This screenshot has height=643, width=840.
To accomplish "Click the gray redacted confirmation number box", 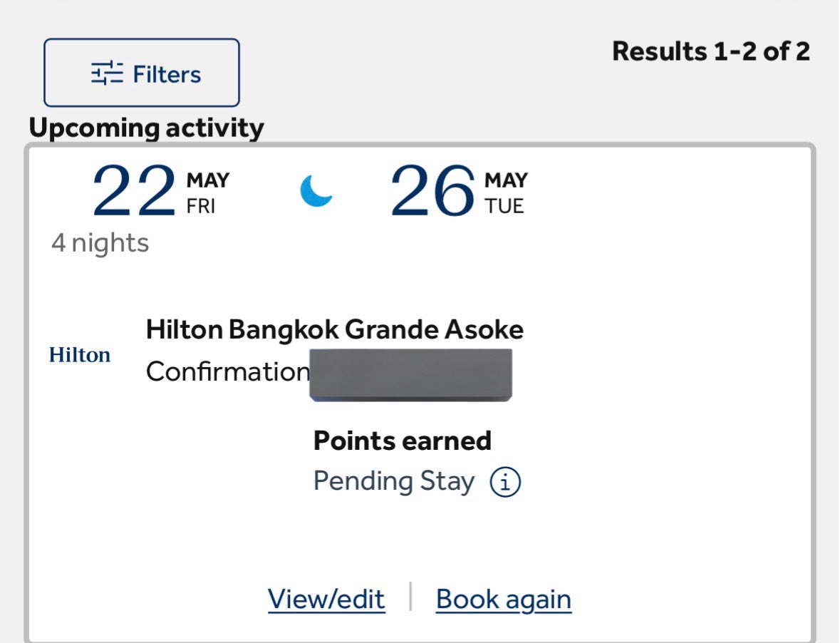I will tap(411, 374).
